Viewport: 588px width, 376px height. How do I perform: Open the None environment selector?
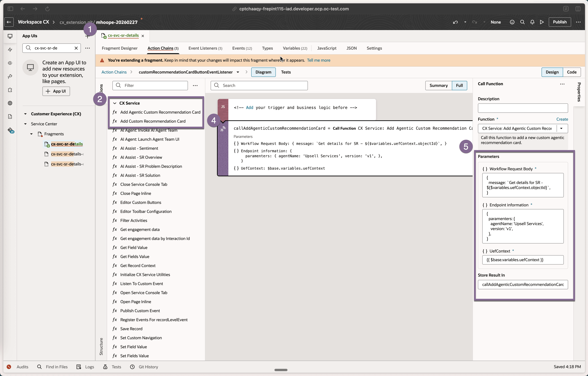tap(495, 22)
